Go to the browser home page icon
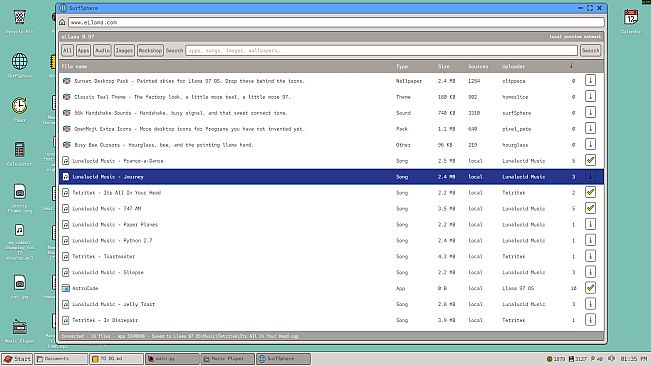This screenshot has height=366, width=651. click(x=62, y=22)
